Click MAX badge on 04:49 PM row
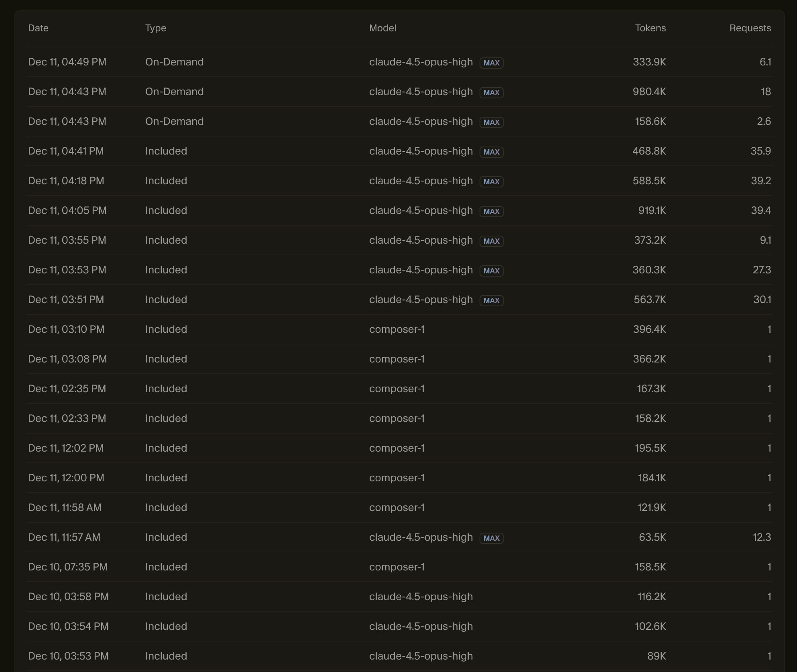797x672 pixels. [491, 63]
